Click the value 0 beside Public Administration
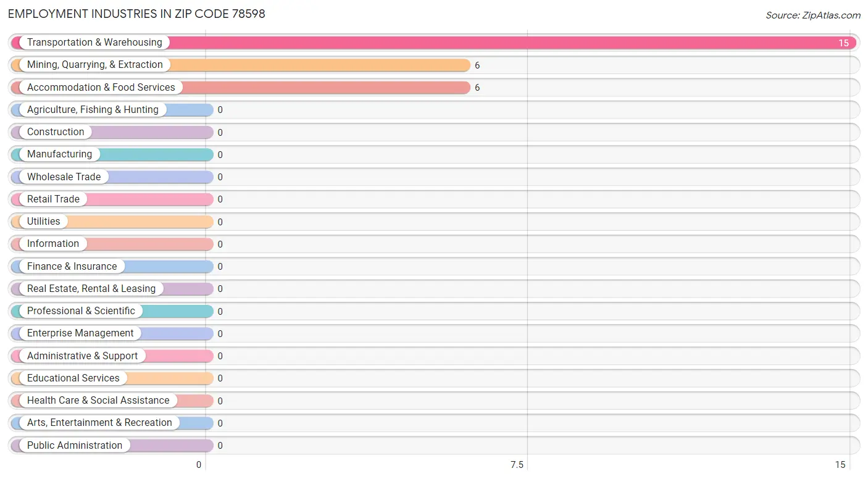This screenshot has height=479, width=868. [x=220, y=446]
